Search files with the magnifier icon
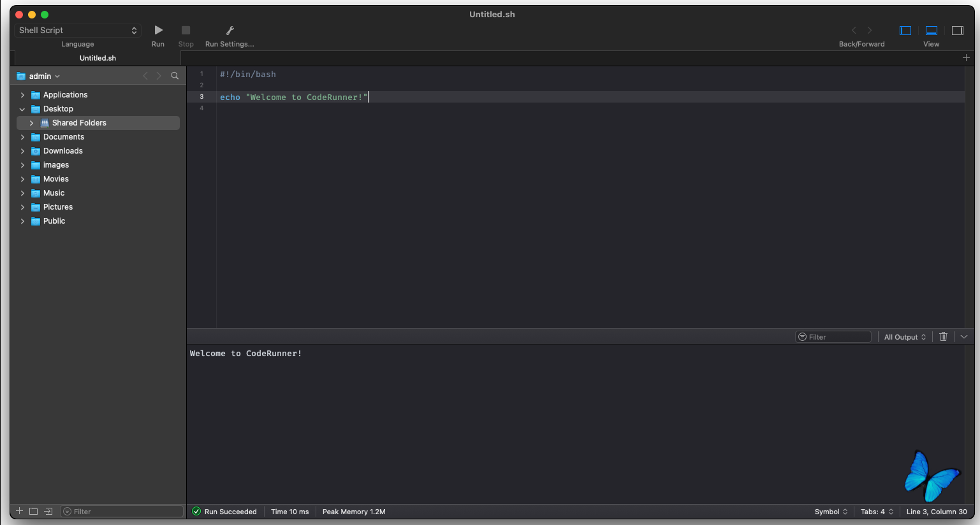 point(175,76)
